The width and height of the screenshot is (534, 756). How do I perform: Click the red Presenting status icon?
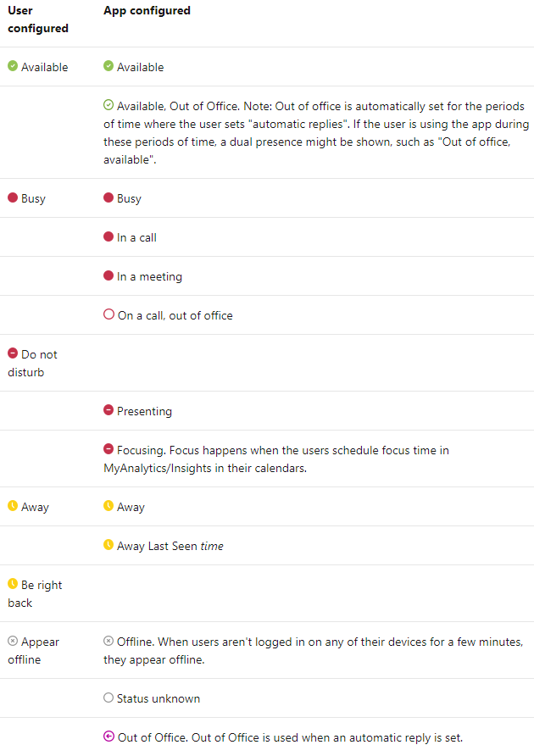coord(108,410)
